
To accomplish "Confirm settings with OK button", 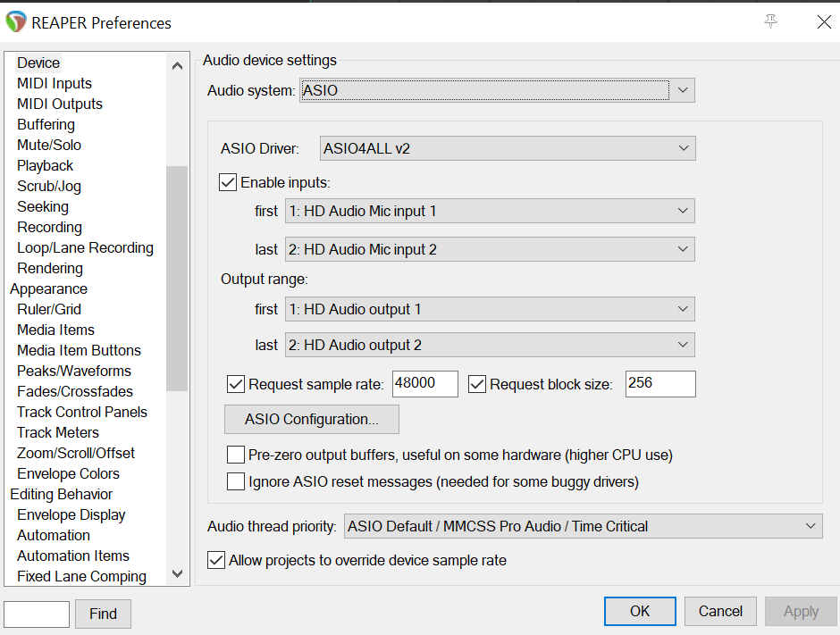I will coord(640,612).
